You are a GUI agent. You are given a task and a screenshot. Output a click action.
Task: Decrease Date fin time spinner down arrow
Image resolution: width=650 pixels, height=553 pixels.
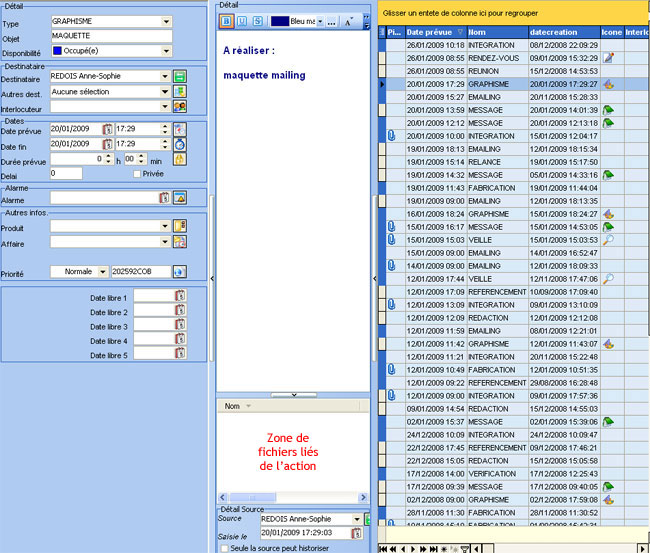(x=165, y=147)
